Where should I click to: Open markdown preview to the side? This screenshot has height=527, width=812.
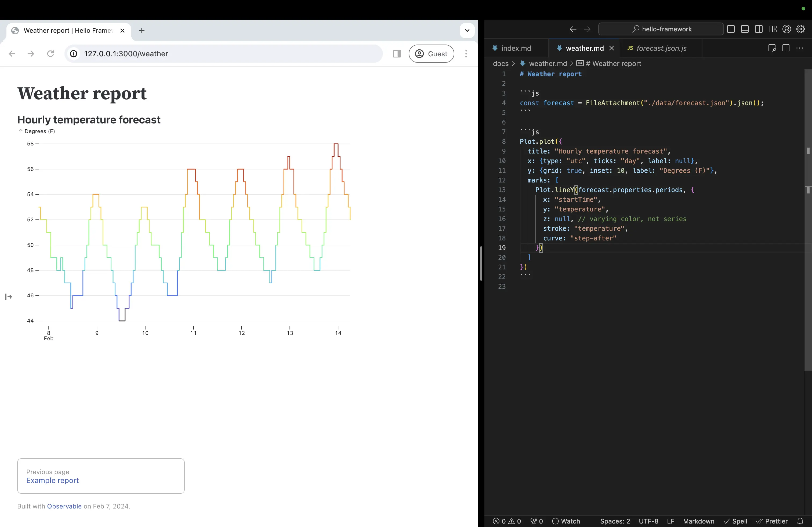point(772,48)
